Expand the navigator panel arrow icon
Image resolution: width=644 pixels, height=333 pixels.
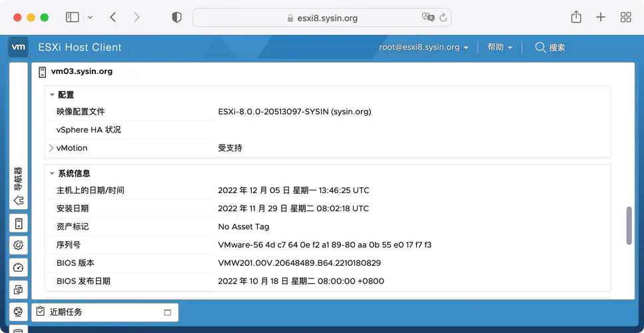(19, 200)
